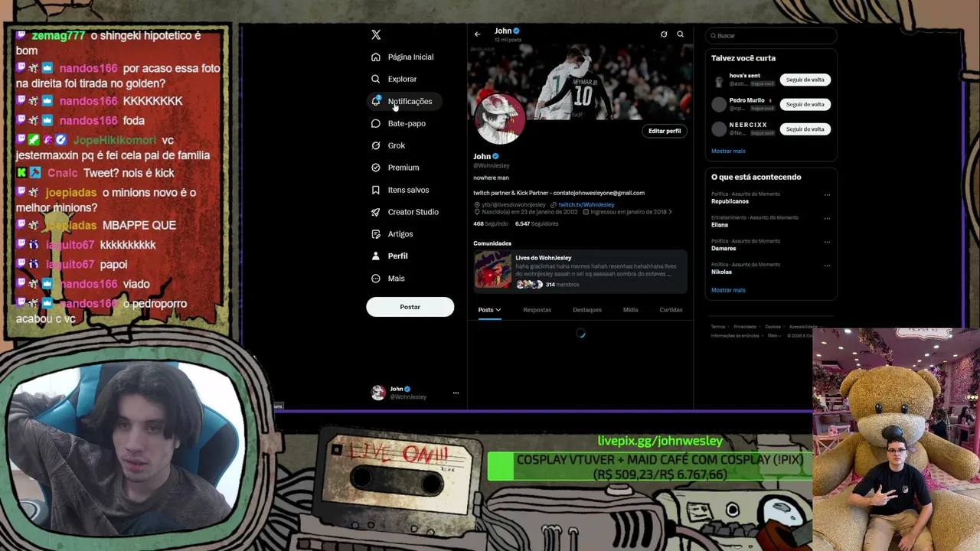Open NEERCIXX suggested account avatar
The width and height of the screenshot is (980, 551).
click(719, 129)
